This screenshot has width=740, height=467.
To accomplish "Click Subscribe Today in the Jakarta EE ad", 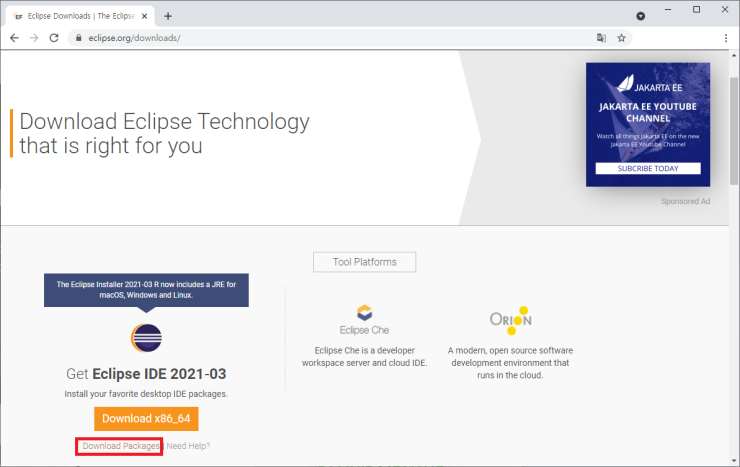I will coord(648,168).
